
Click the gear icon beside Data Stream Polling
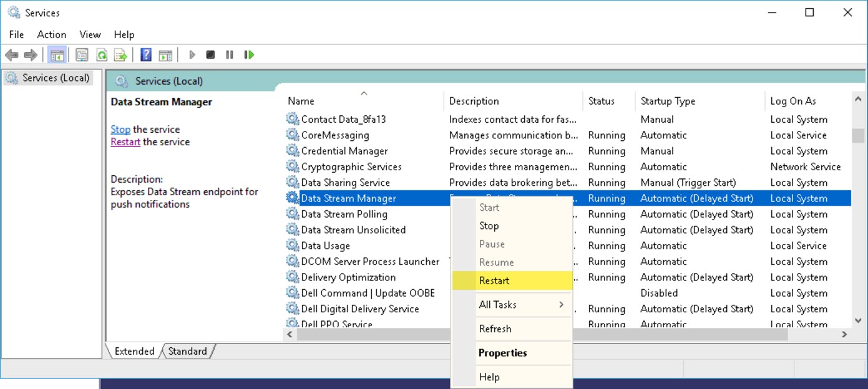tap(293, 214)
